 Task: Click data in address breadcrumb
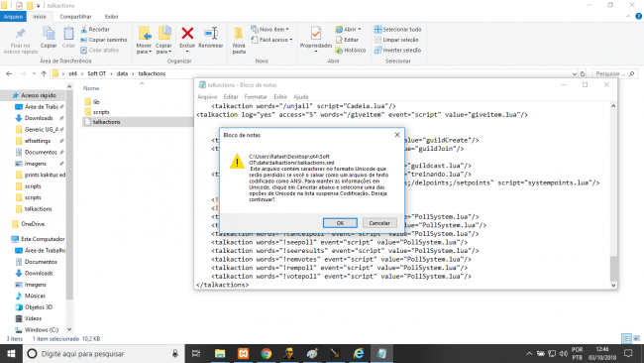pyautogui.click(x=122, y=73)
